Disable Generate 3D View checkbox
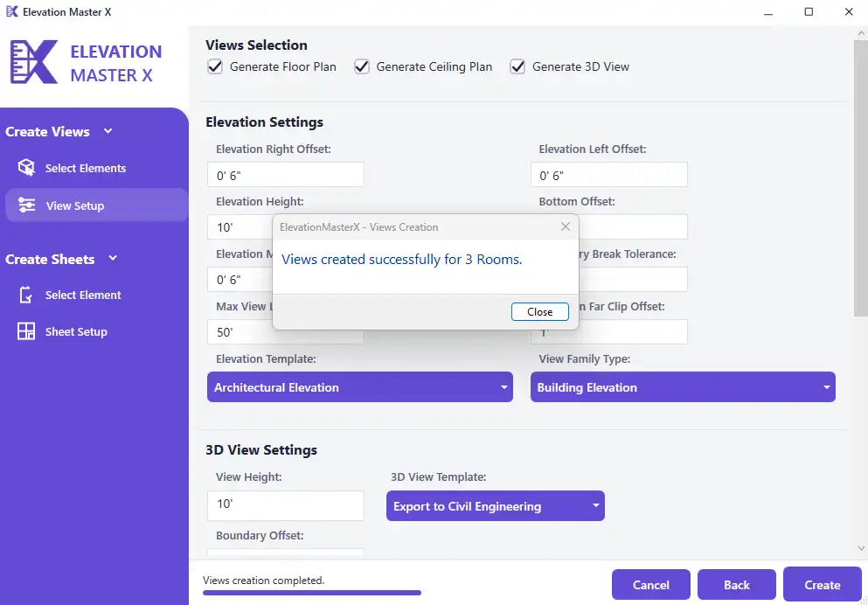868x605 pixels. coord(517,66)
